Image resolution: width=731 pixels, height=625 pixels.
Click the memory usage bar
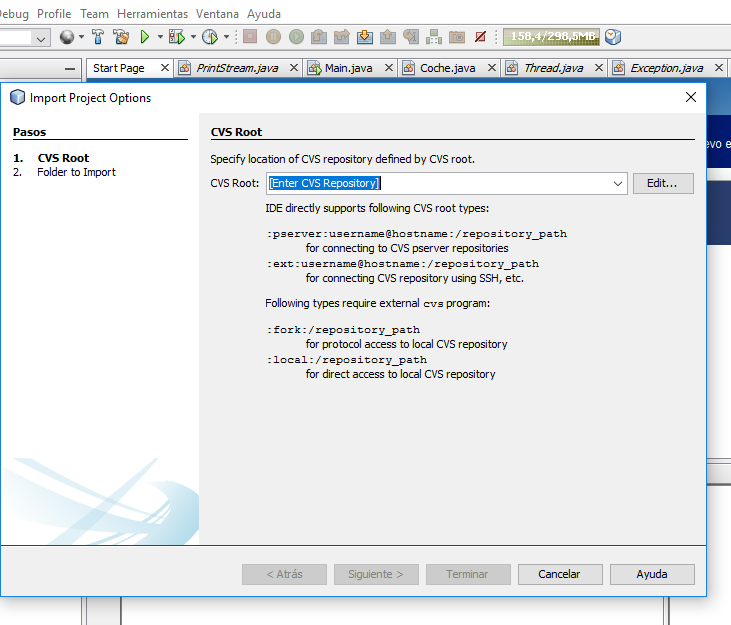tap(551, 37)
